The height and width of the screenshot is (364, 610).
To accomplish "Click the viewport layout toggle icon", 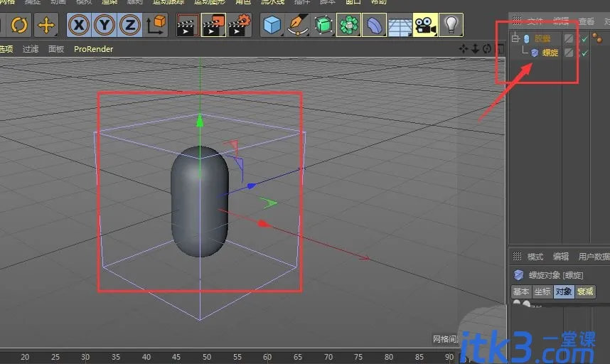I will click(x=500, y=48).
